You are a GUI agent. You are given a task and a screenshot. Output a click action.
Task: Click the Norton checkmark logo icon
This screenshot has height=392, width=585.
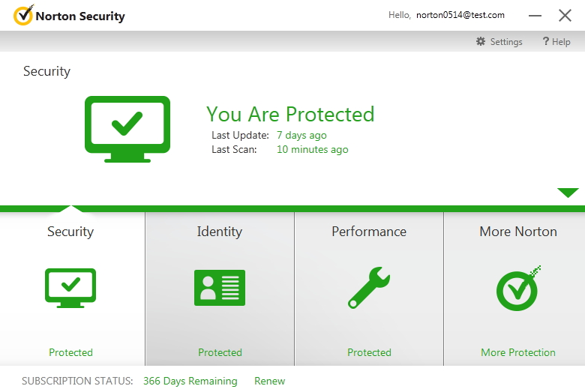click(23, 15)
